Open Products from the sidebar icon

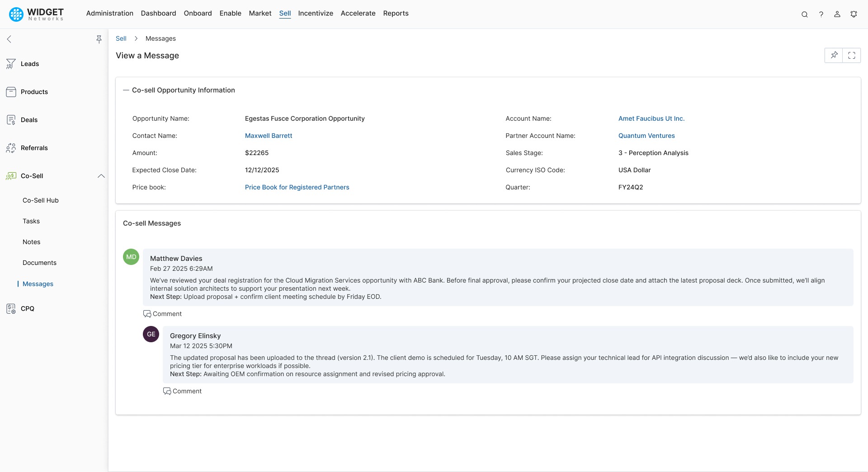tap(10, 92)
